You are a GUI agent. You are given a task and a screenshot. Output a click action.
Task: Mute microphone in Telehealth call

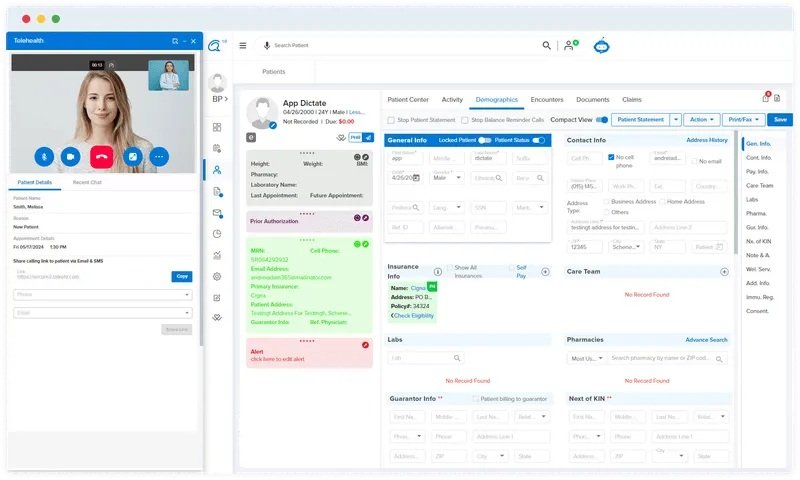click(44, 157)
